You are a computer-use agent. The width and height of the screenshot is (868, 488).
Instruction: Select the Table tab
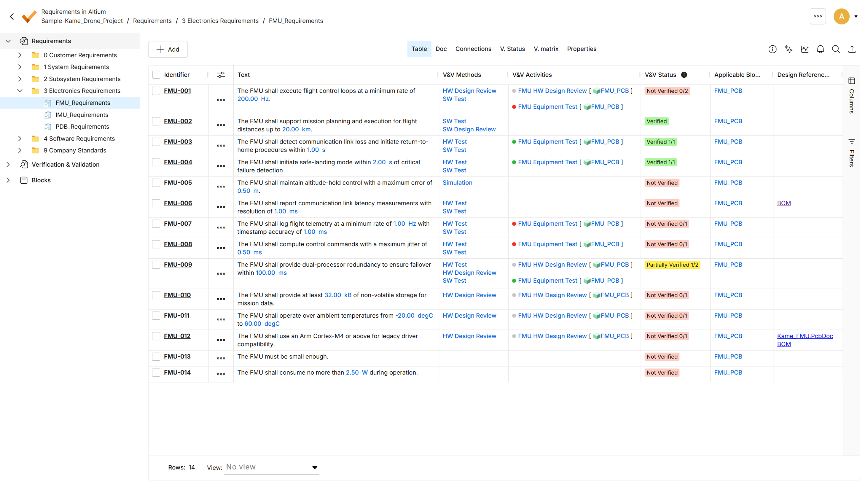point(419,49)
